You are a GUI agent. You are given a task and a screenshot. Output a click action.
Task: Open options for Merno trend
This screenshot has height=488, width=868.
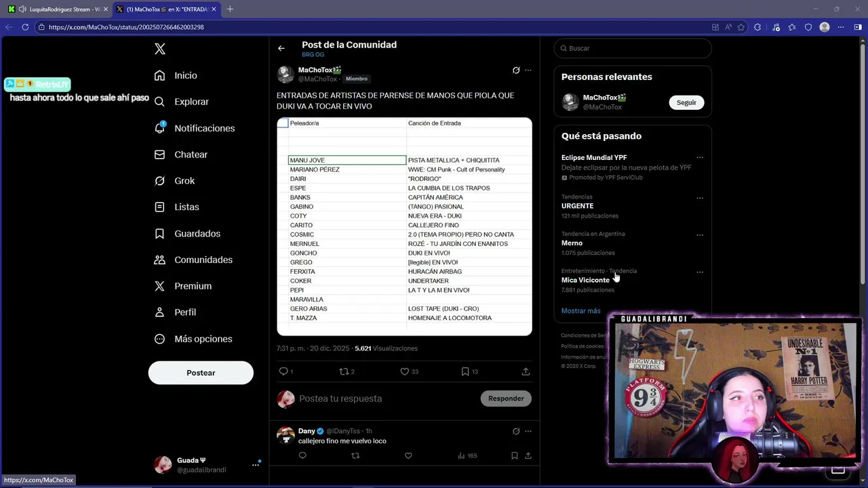(x=700, y=235)
